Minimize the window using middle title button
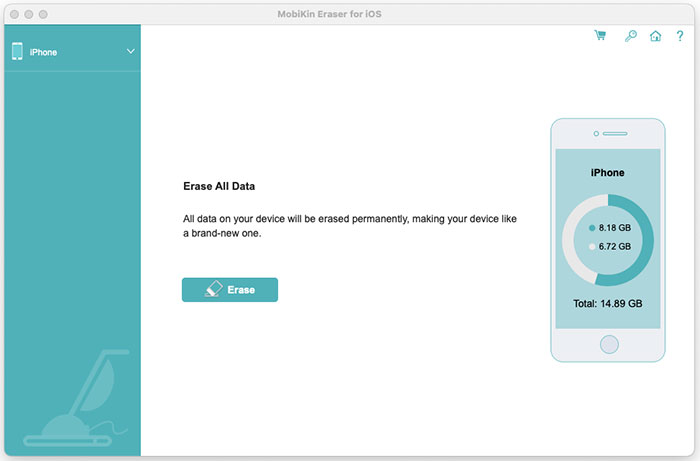 coord(29,16)
